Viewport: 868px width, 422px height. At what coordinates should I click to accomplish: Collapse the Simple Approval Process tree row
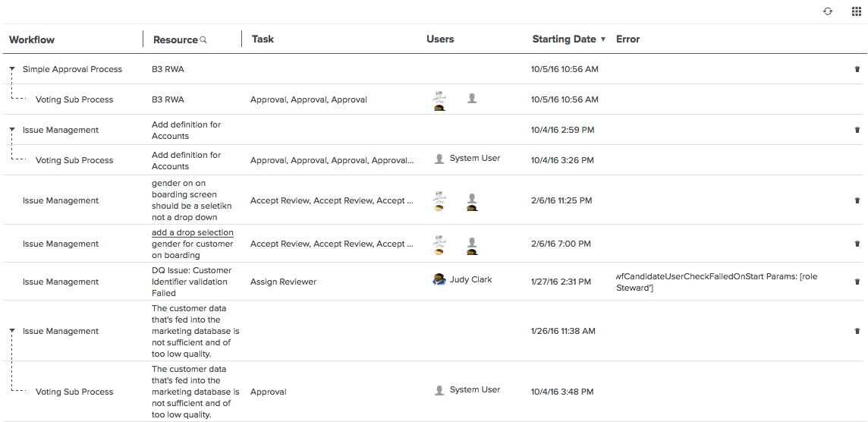[x=12, y=69]
